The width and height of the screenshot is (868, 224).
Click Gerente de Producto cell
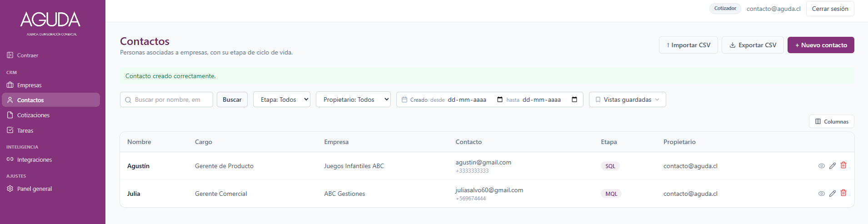pos(224,166)
